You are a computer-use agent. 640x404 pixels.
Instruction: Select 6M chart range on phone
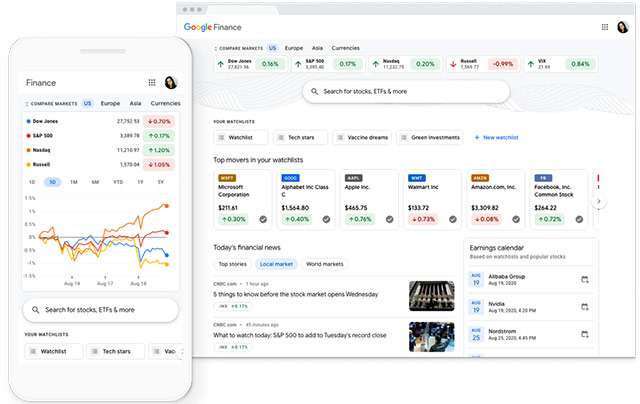[95, 182]
